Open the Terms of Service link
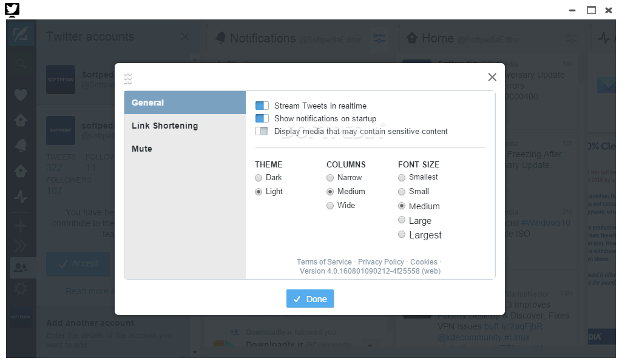The image size is (622, 364). pos(324,261)
